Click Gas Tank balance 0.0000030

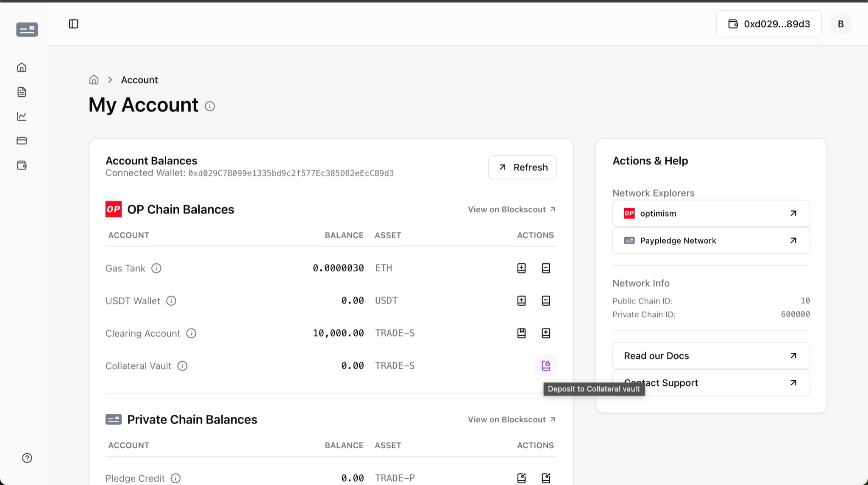click(x=338, y=268)
